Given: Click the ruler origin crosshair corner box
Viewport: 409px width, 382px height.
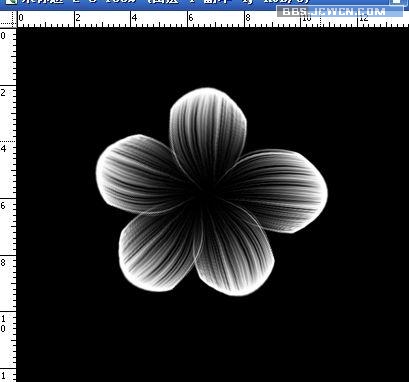Looking at the screenshot, I should click(x=8, y=19).
